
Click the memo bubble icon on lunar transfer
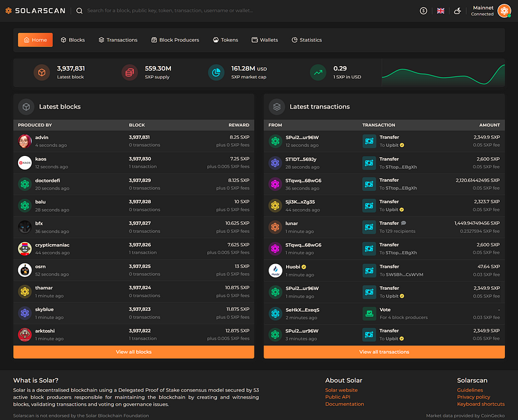(403, 223)
